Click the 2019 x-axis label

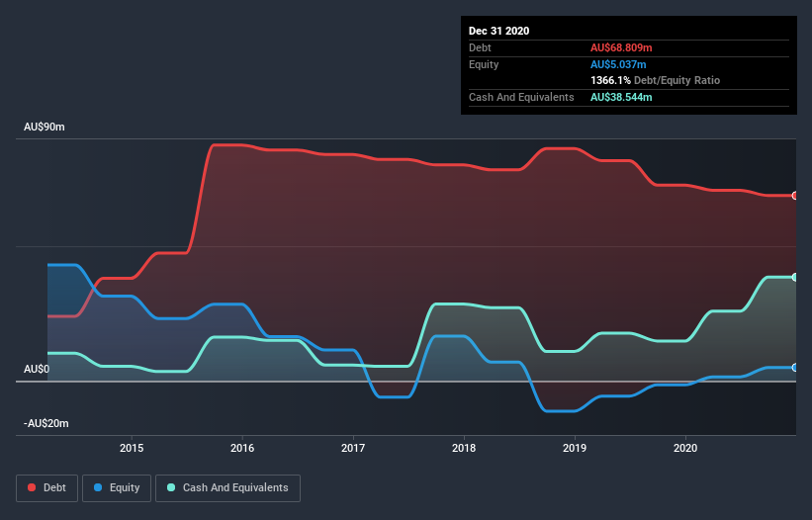575,448
